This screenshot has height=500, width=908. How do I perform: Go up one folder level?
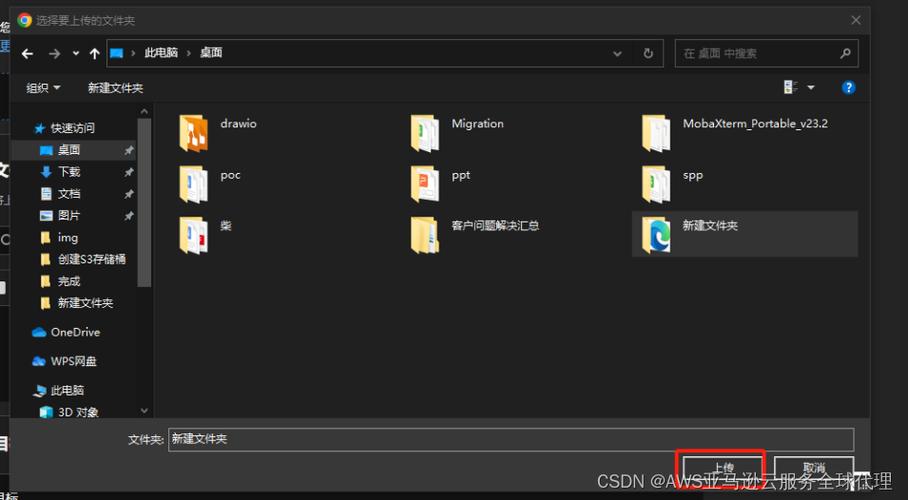[94, 54]
